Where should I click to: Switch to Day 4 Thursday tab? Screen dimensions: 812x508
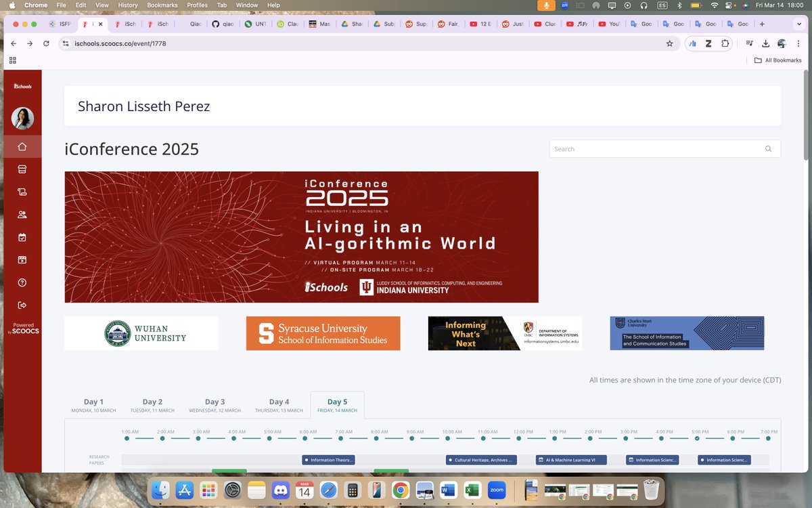pyautogui.click(x=279, y=405)
